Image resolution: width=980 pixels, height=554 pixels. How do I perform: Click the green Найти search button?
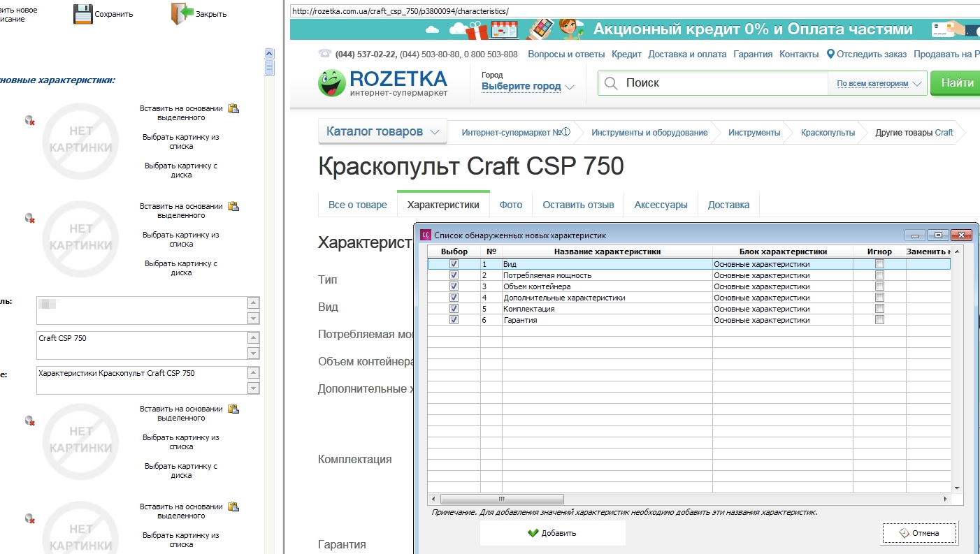957,83
